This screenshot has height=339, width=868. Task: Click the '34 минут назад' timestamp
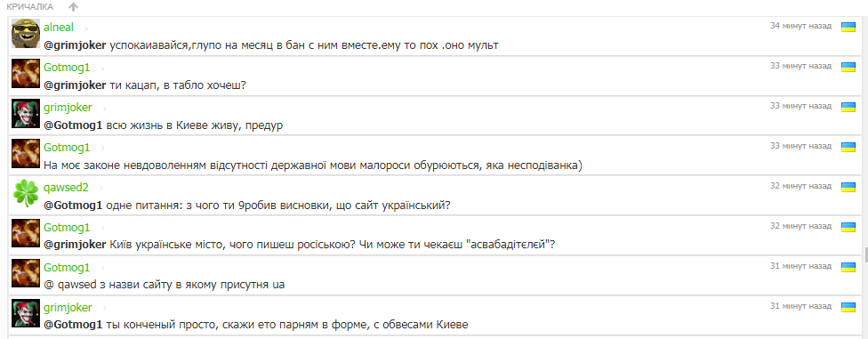800,26
